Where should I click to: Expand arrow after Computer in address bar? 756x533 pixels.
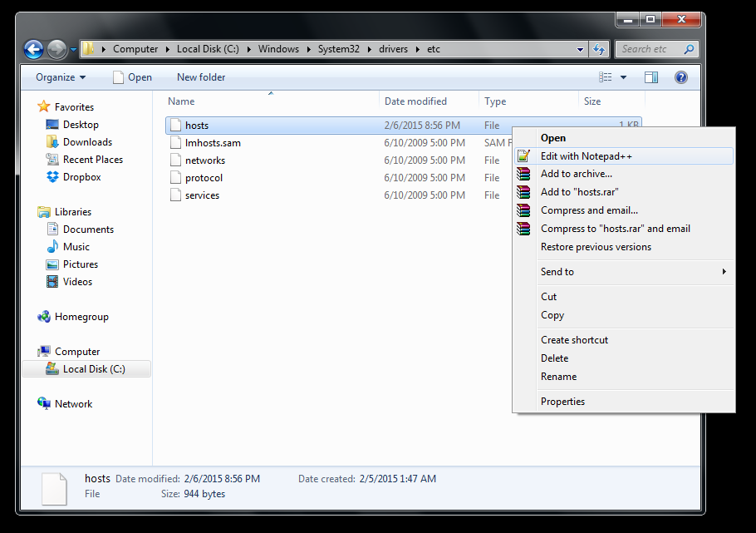click(167, 49)
